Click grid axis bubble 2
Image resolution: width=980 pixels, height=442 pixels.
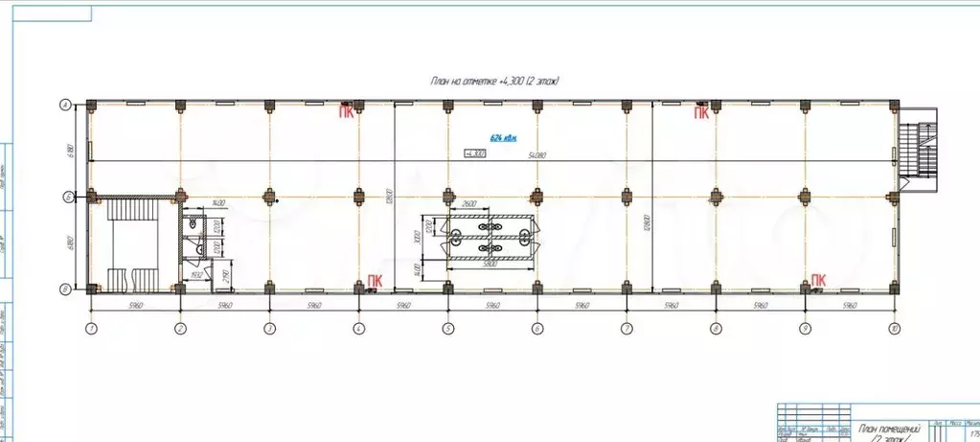coord(181,328)
